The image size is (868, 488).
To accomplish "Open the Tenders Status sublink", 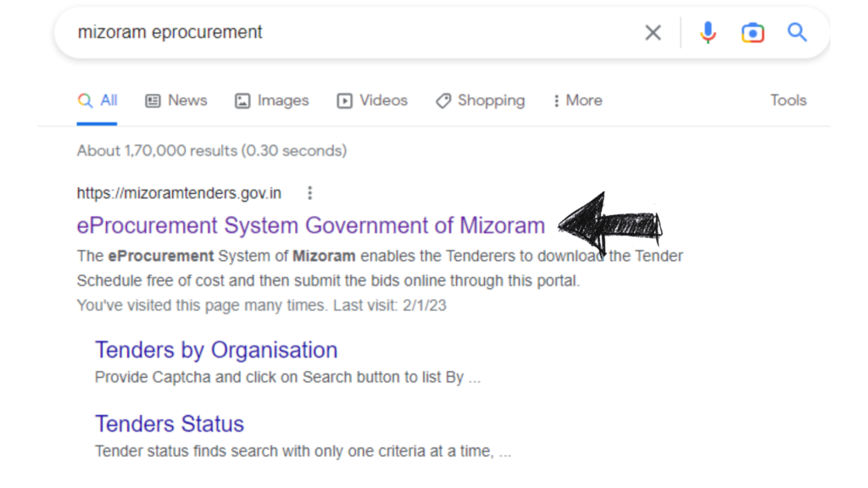I will (170, 424).
